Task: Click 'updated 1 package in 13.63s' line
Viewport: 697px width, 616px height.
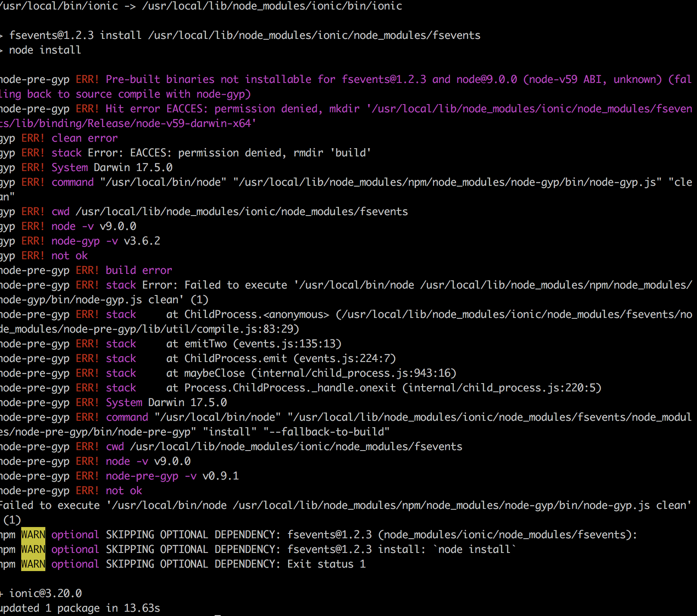Action: [80, 608]
